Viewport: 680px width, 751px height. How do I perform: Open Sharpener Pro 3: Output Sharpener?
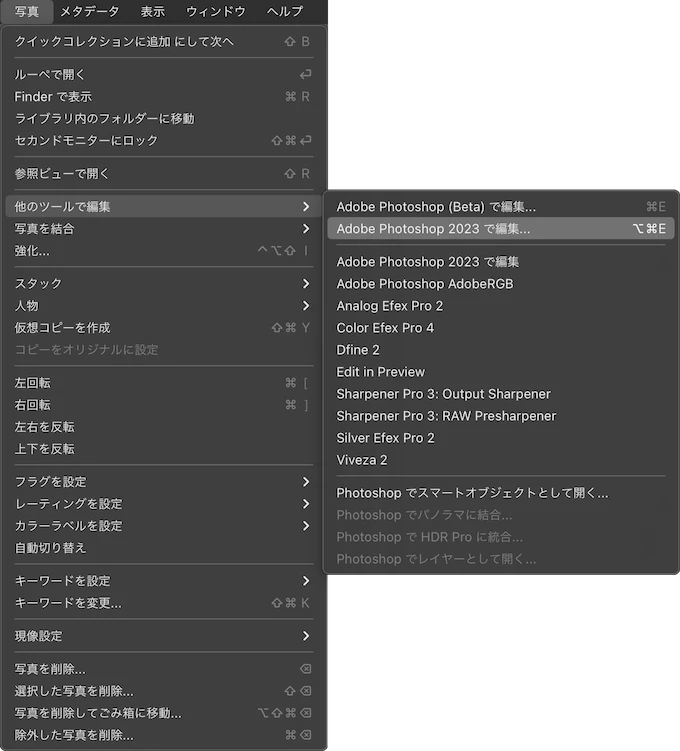[501, 394]
